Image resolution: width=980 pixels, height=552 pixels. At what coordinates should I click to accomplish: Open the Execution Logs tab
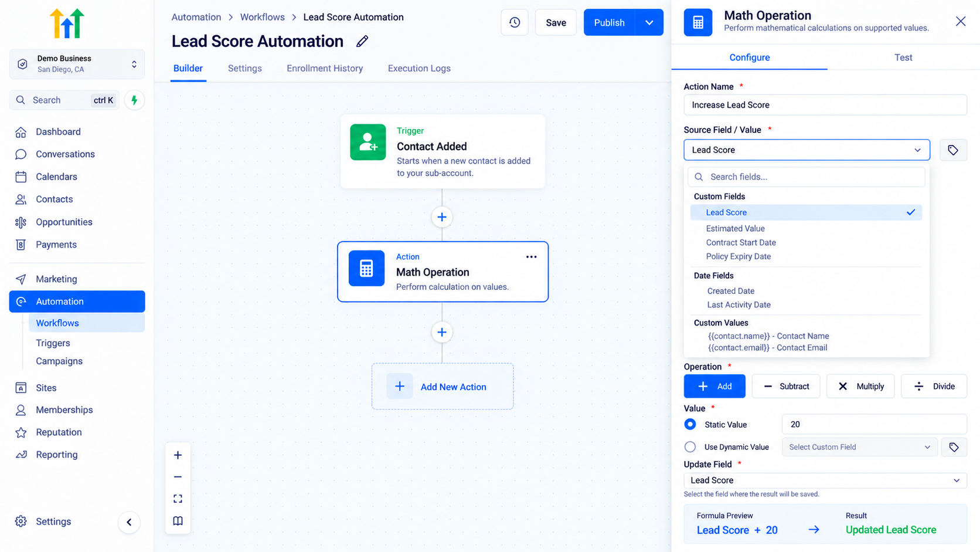pyautogui.click(x=419, y=69)
